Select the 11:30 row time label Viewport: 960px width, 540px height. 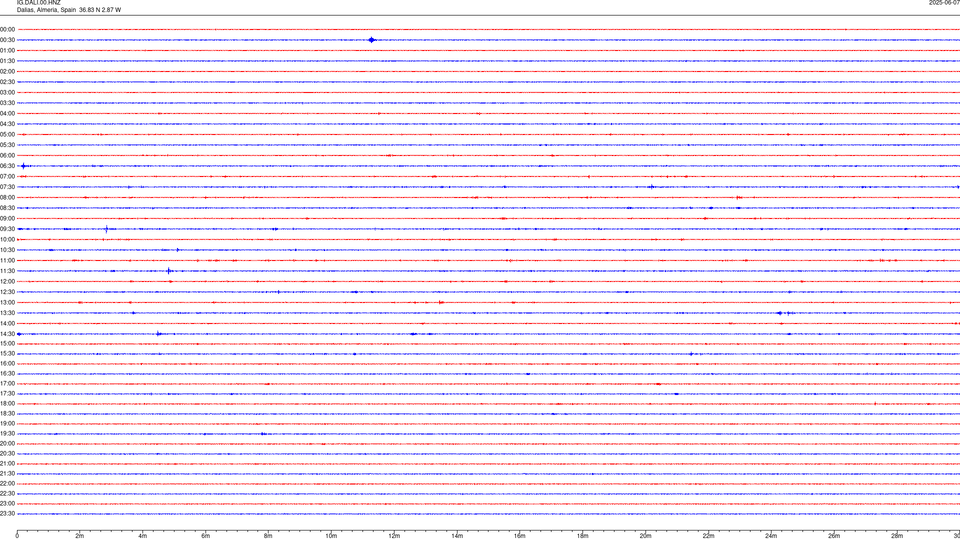[7, 271]
